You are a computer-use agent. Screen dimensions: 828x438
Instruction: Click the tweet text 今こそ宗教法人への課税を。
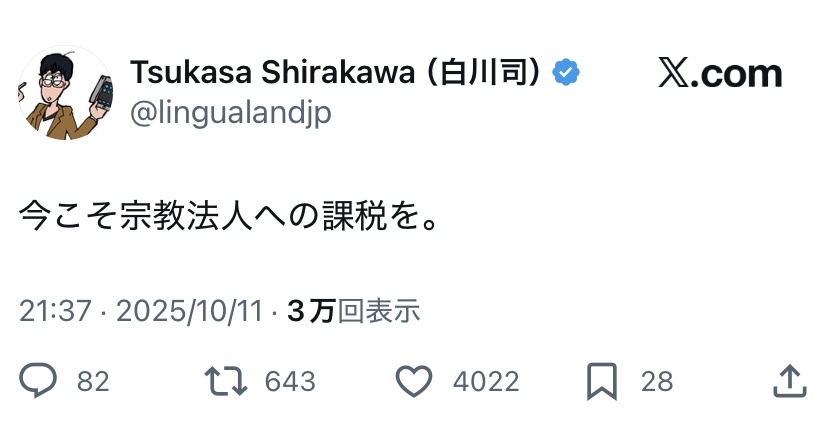click(x=229, y=215)
